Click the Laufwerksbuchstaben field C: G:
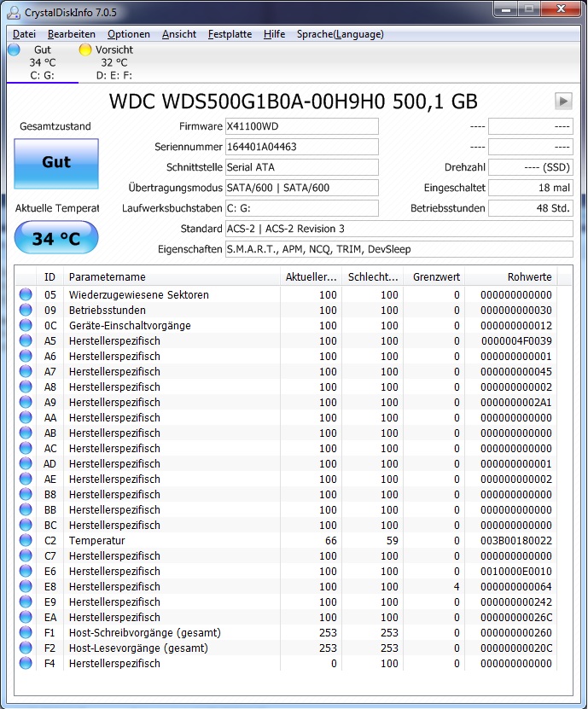588x709 pixels. [302, 208]
